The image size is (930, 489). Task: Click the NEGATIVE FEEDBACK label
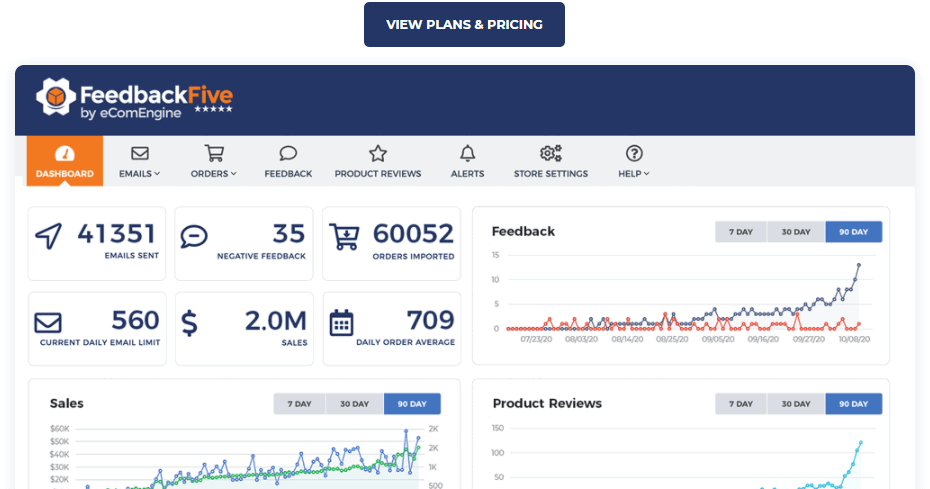pos(262,256)
